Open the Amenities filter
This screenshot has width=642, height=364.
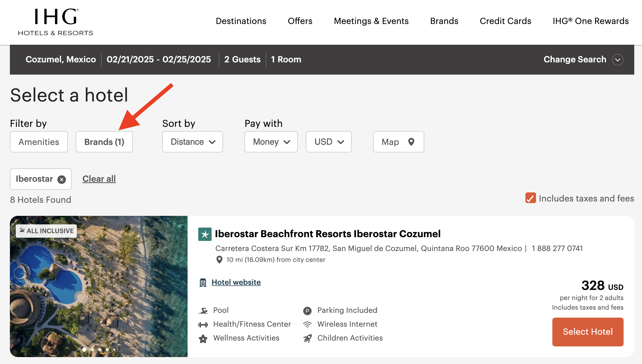click(39, 142)
